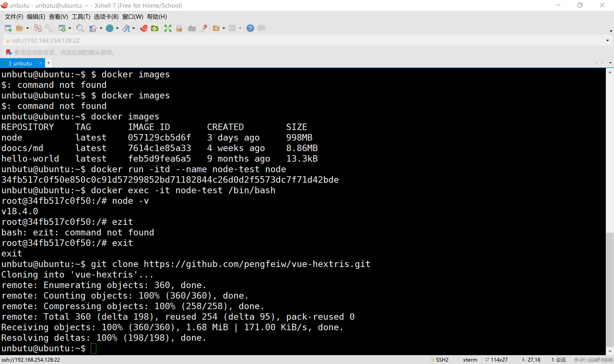Image resolution: width=614 pixels, height=364 pixels.
Task: Click terminal scrollbar down arrow
Action: (610, 351)
